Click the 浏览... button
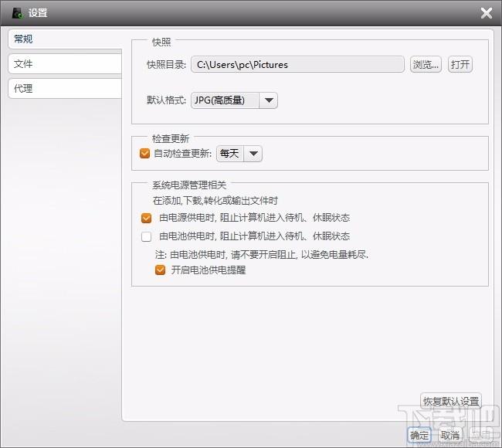 (426, 65)
